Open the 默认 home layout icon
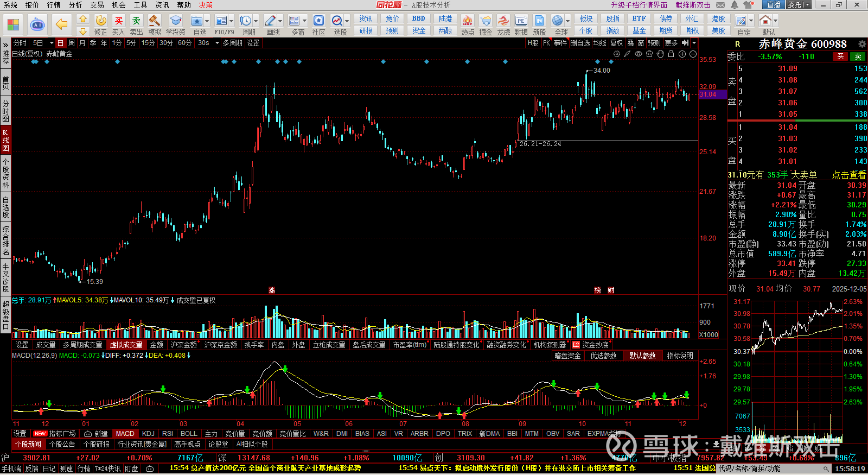This screenshot has width=868, height=475. [765, 21]
